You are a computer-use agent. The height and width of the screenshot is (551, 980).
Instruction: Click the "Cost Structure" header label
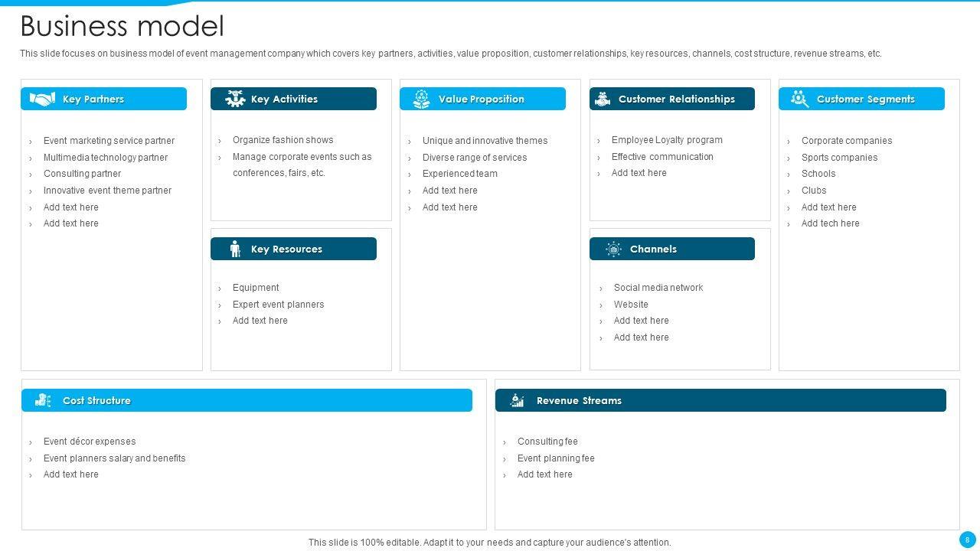pyautogui.click(x=96, y=400)
